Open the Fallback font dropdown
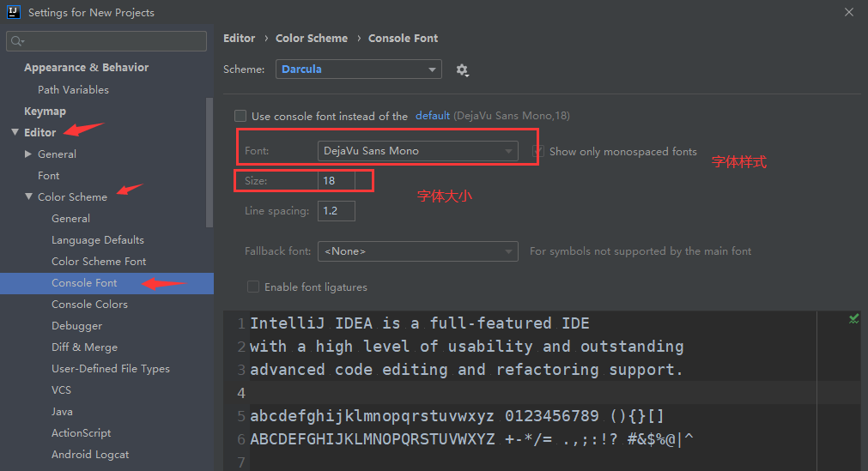Viewport: 868px width, 471px height. 418,251
